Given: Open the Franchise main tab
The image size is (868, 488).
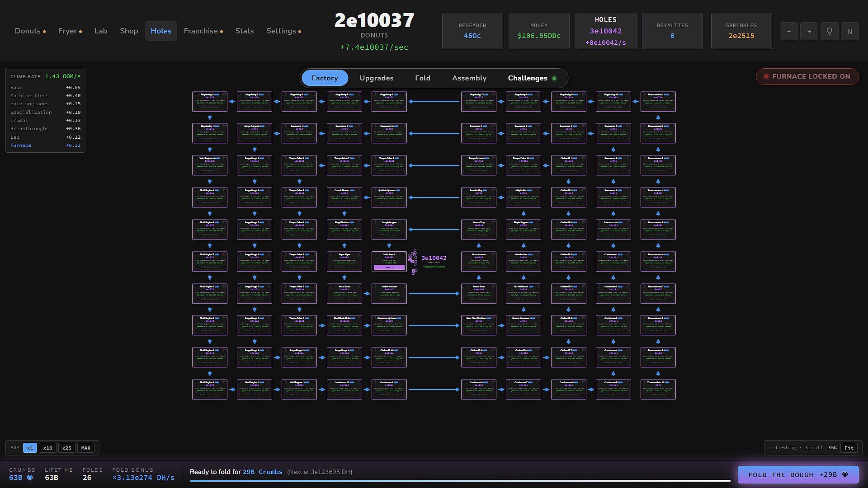Looking at the screenshot, I should 203,31.
